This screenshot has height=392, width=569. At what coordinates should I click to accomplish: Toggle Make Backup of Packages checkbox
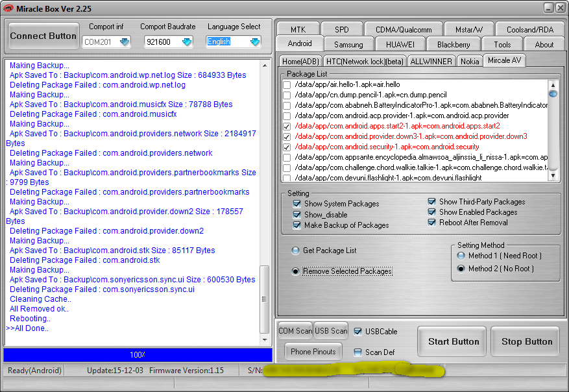coord(297,225)
